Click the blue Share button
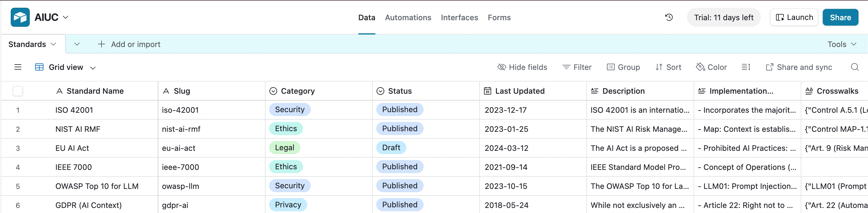The image size is (868, 213). (x=840, y=18)
